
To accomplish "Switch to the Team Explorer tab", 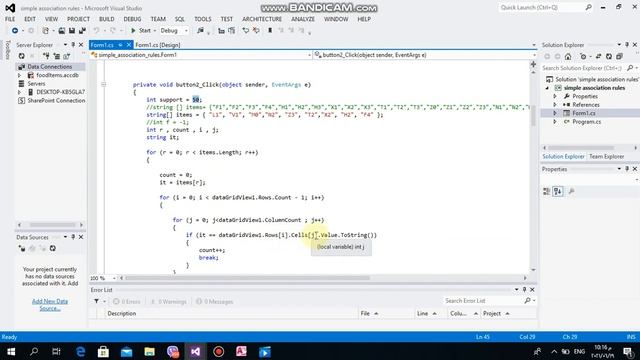I will click(607, 156).
